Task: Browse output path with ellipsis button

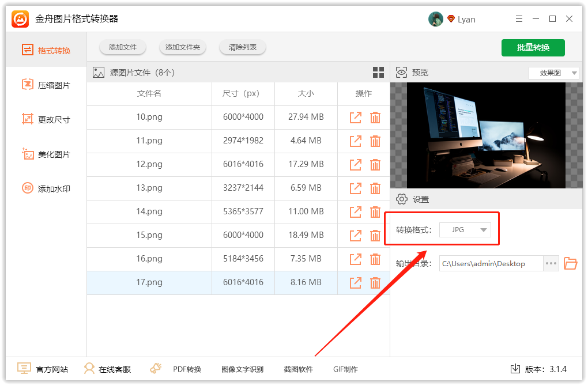Action: tap(551, 263)
